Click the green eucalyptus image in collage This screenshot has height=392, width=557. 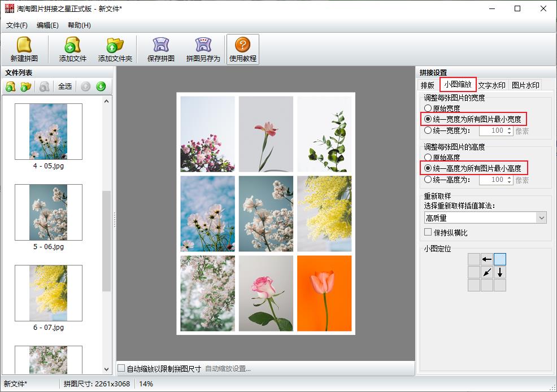[324, 134]
